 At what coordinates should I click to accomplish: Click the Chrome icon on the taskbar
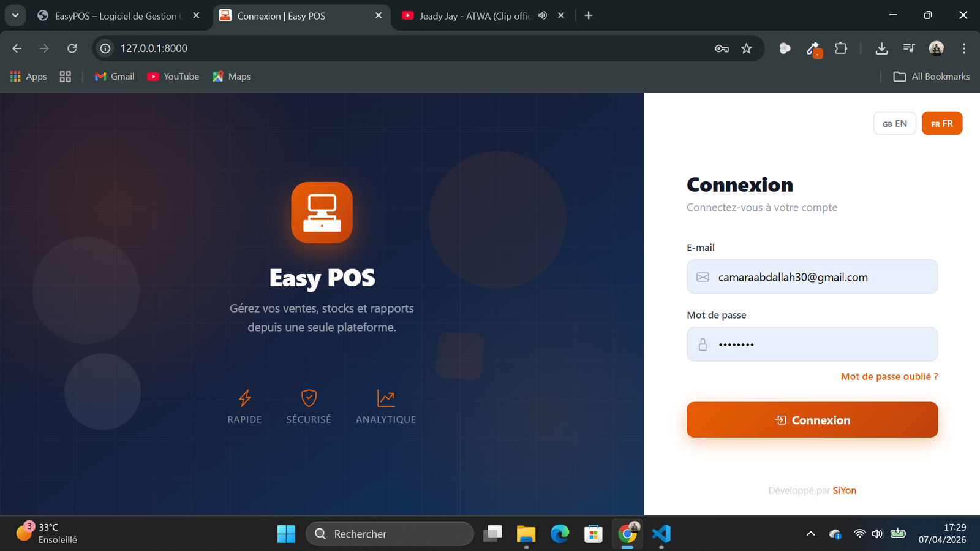pyautogui.click(x=627, y=534)
